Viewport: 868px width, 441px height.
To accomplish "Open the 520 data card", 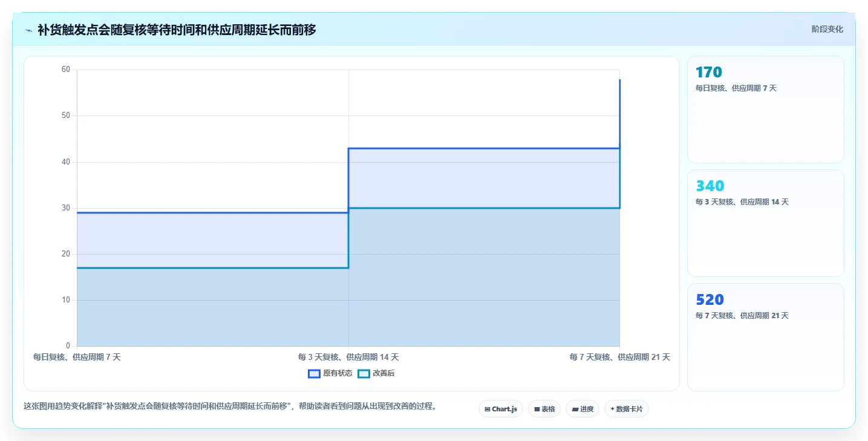I will tap(765, 337).
